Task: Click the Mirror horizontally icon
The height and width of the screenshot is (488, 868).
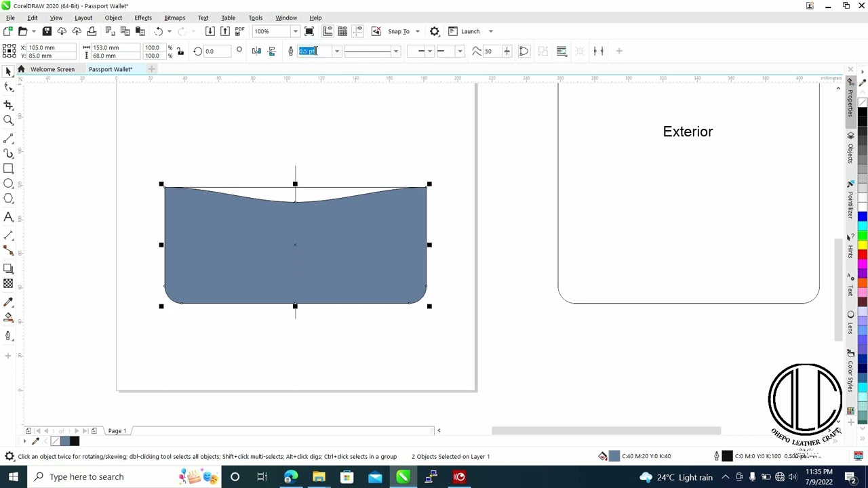Action: (256, 51)
